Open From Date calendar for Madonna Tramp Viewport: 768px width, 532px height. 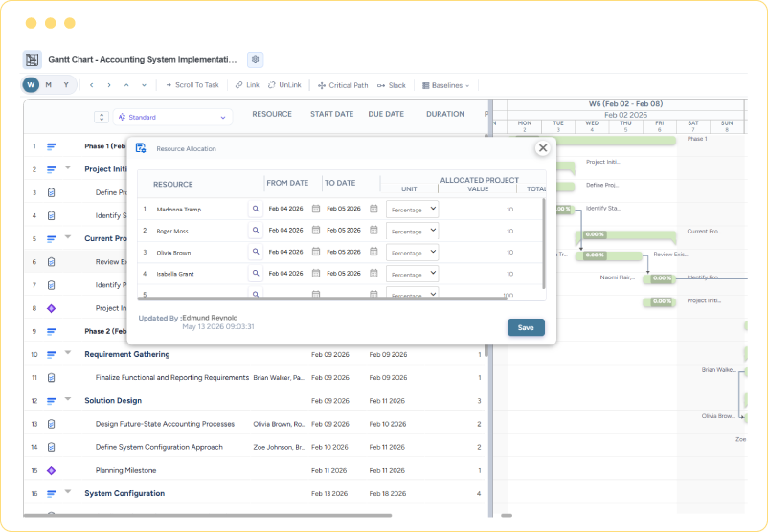click(316, 209)
